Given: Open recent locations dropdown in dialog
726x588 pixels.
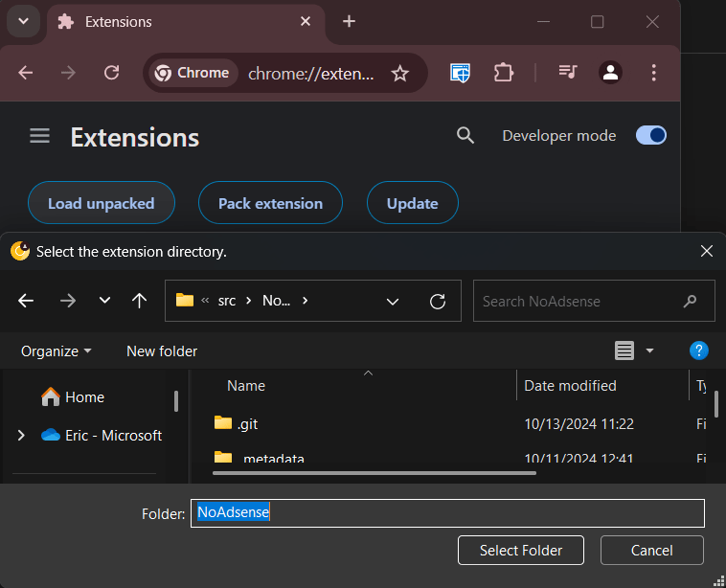Looking at the screenshot, I should click(x=105, y=301).
